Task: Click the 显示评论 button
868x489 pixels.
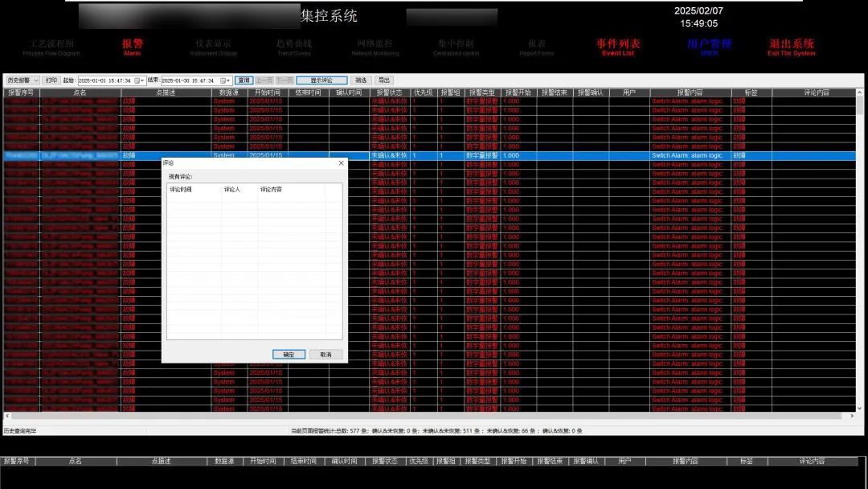Action: (321, 80)
